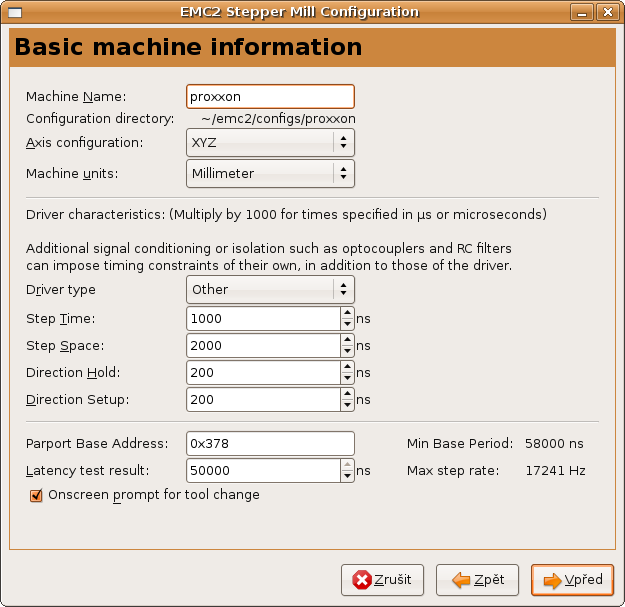The width and height of the screenshot is (625, 607).
Task: Focus the Parport Base Address field
Action: [x=270, y=443]
